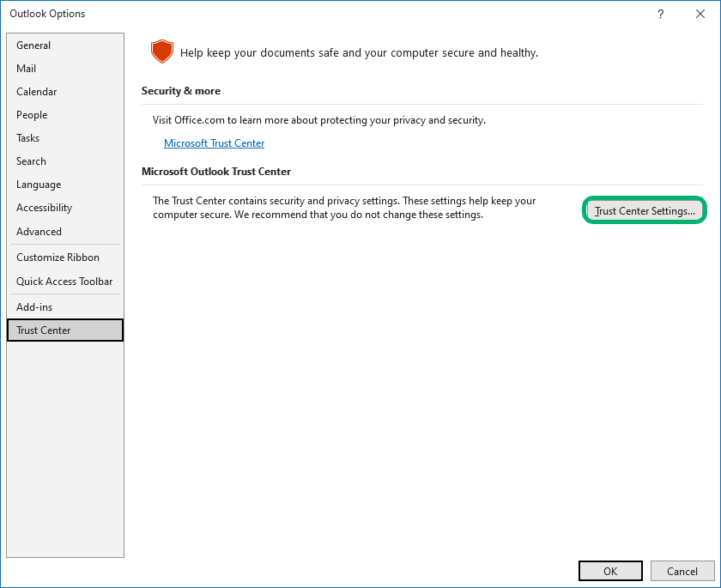Choose People from the category list
The image size is (721, 588).
click(65, 115)
